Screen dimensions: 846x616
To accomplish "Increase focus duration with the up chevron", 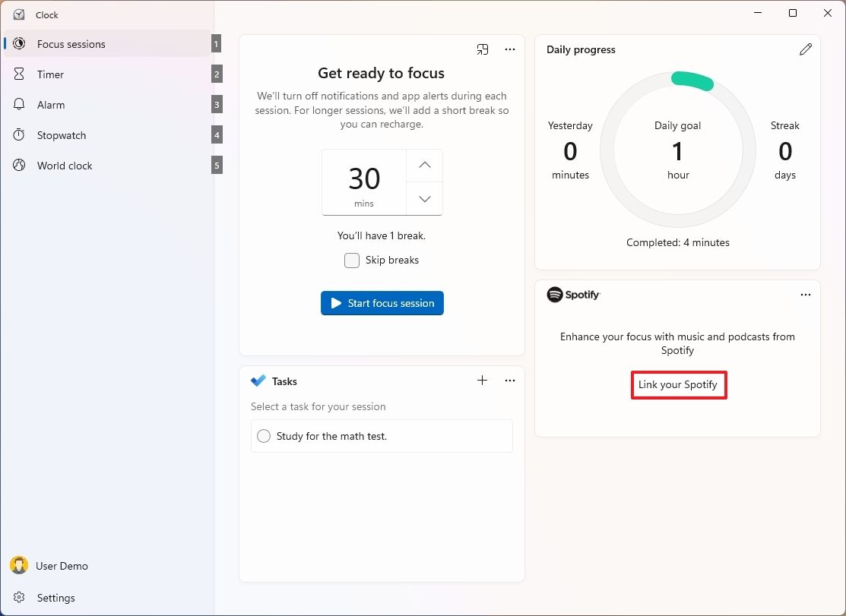I will click(x=423, y=165).
